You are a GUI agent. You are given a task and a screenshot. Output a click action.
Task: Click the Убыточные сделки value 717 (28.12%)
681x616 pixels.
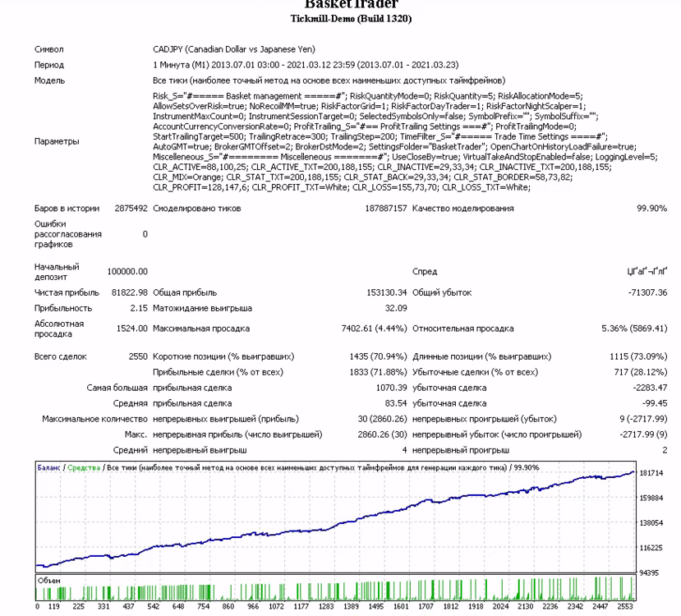point(641,372)
